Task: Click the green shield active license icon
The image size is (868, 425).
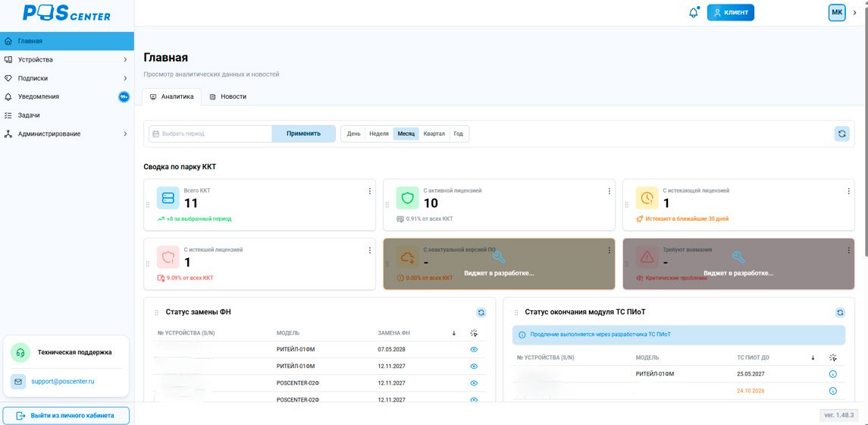Action: coord(408,198)
